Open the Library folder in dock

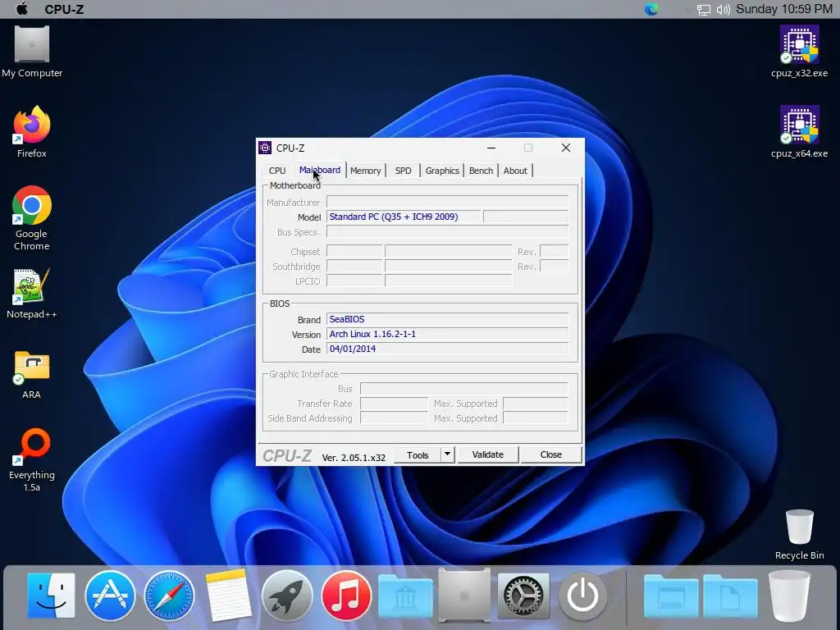click(405, 596)
